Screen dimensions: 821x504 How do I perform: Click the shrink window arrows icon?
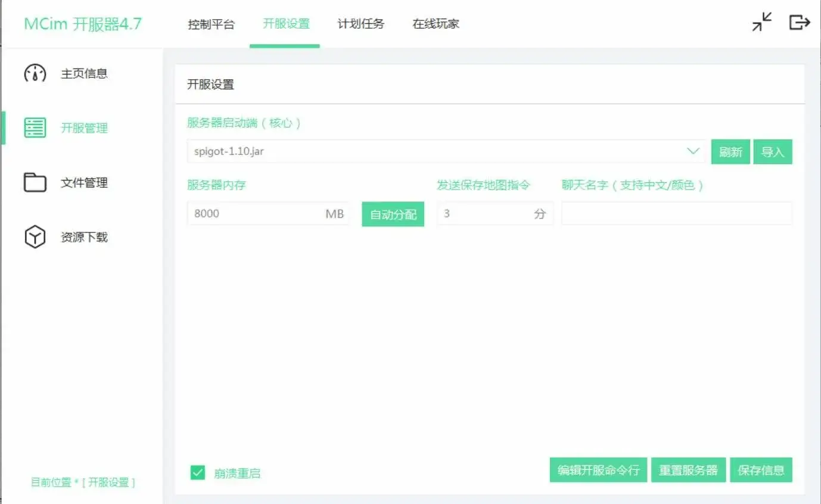coord(762,22)
